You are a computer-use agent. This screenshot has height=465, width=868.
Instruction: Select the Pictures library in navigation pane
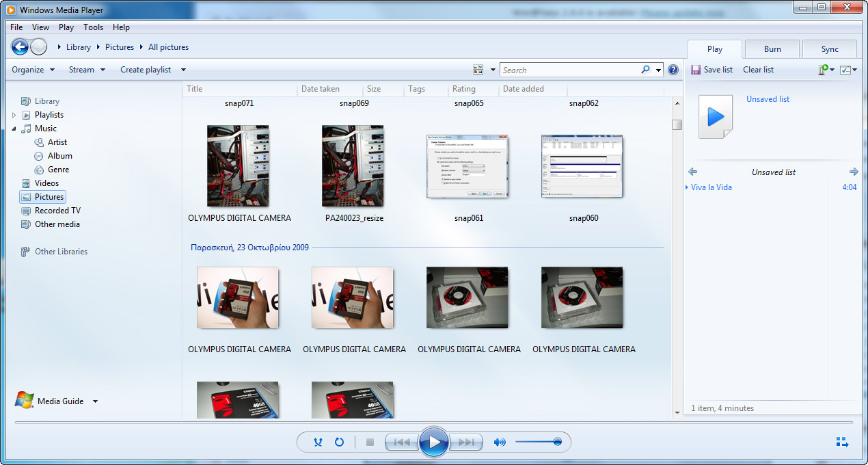(x=42, y=197)
